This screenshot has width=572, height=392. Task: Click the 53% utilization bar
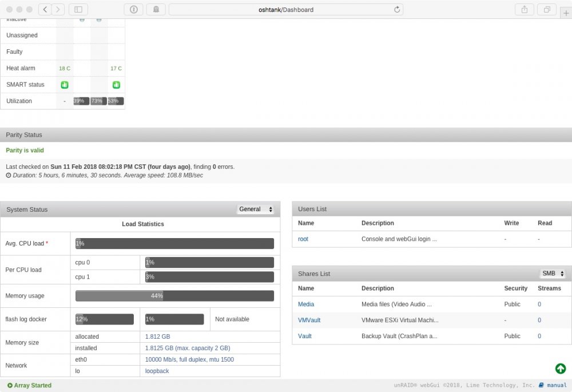click(116, 101)
